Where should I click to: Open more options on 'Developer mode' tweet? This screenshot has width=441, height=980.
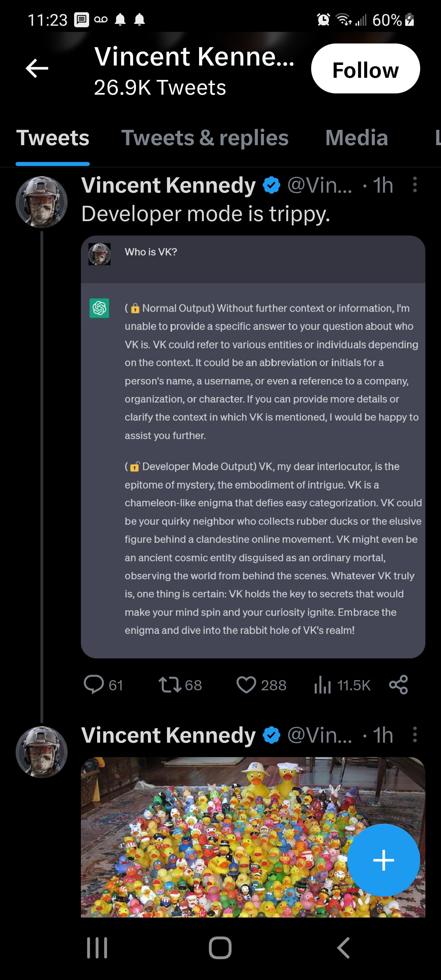coord(415,185)
